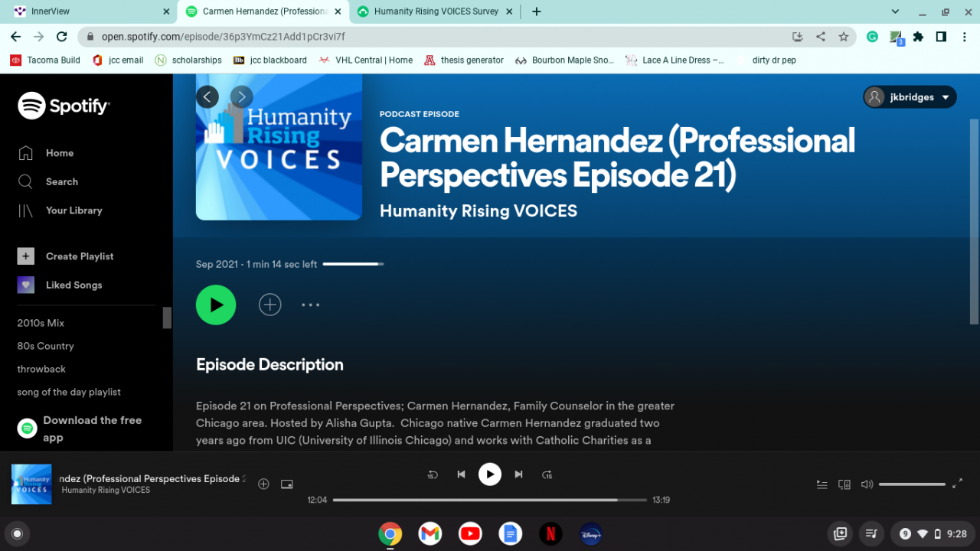Open the thesis generator bookmark

463,60
